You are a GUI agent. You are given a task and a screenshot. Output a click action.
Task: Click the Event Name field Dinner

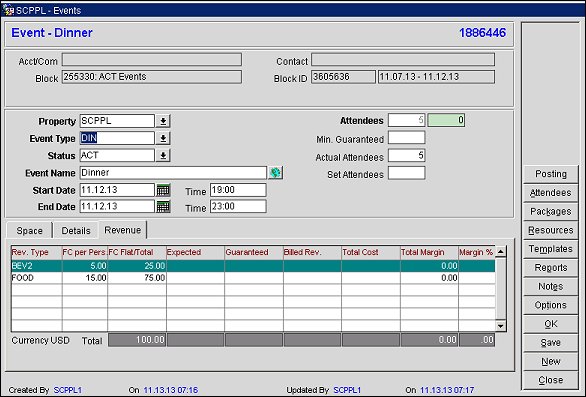(173, 173)
